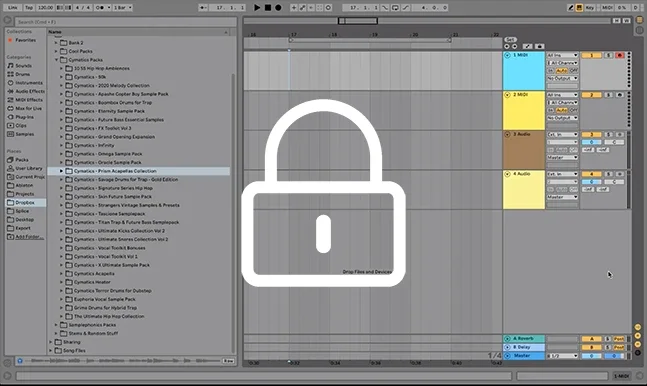Click the Link button
The image size is (647, 386).
pyautogui.click(x=13, y=7)
